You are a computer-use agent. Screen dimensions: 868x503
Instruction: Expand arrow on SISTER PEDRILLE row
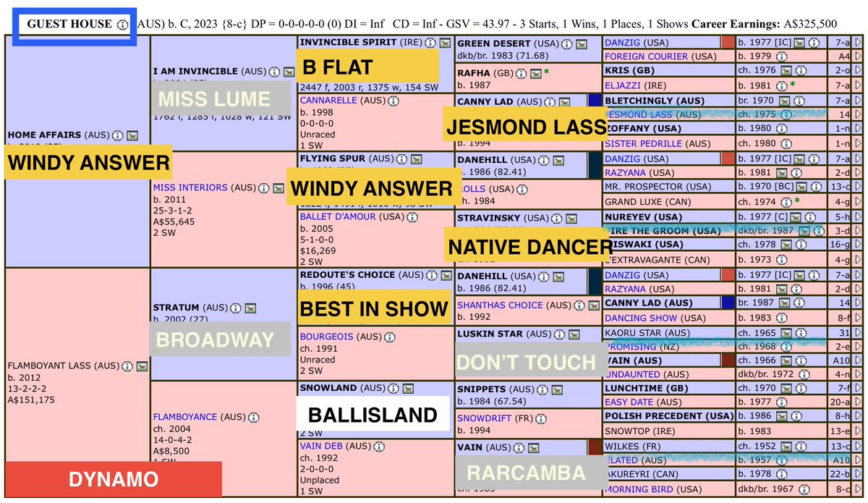tap(857, 143)
